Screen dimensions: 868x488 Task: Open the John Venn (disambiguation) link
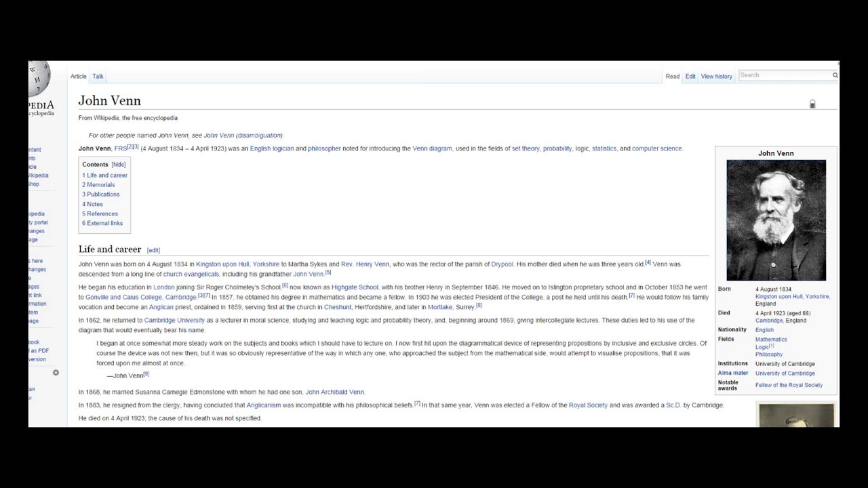coord(243,136)
